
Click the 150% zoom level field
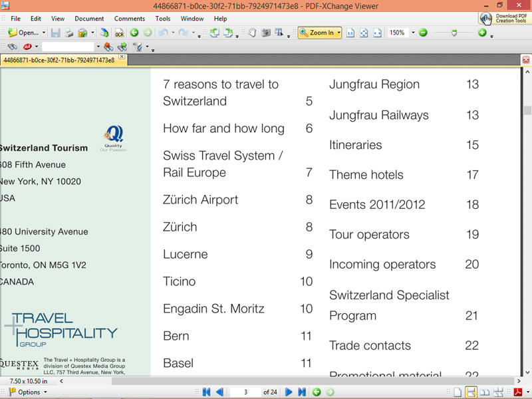(397, 33)
